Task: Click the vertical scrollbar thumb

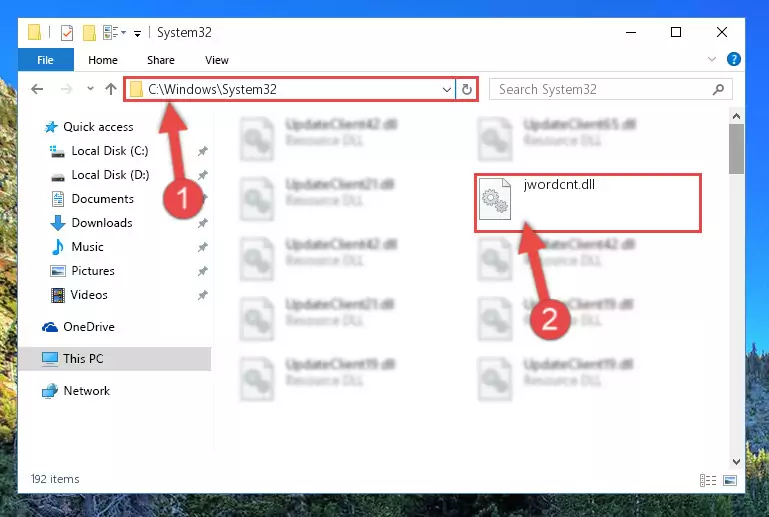Action: (x=736, y=149)
